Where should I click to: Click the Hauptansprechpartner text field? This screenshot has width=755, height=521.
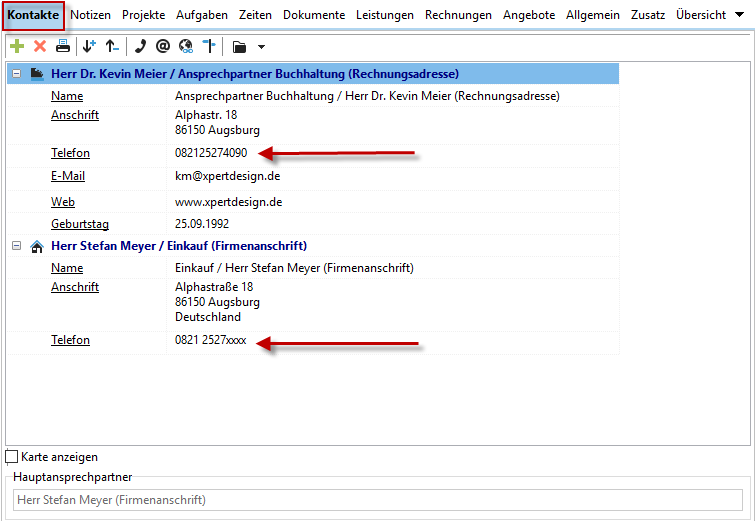click(x=377, y=500)
